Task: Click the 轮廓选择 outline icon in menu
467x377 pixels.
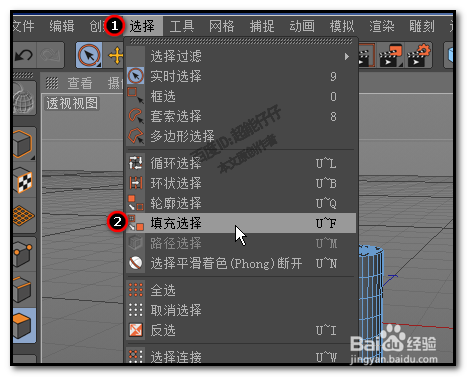Action: (136, 203)
